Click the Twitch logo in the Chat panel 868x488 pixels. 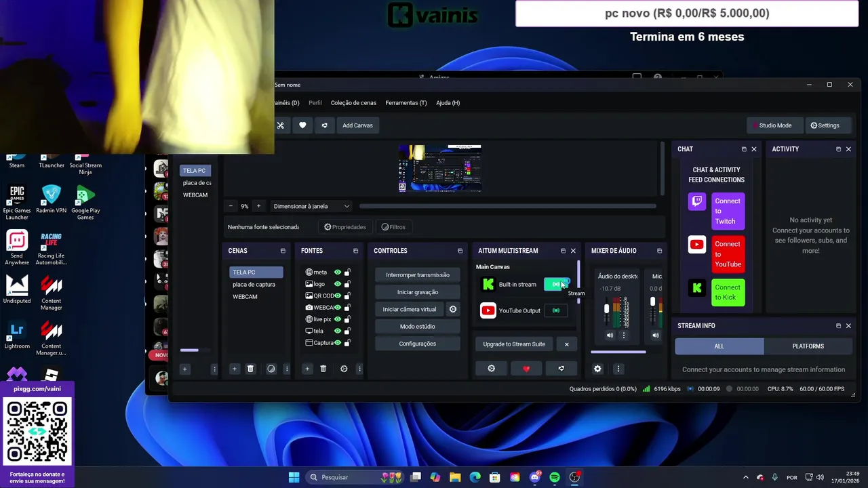(697, 201)
